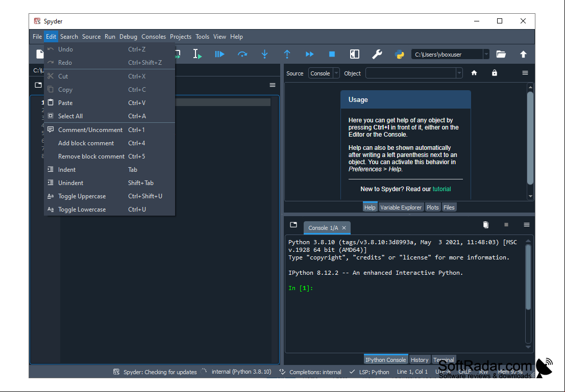Open the Projects menu
This screenshot has height=392, width=565.
click(x=181, y=37)
